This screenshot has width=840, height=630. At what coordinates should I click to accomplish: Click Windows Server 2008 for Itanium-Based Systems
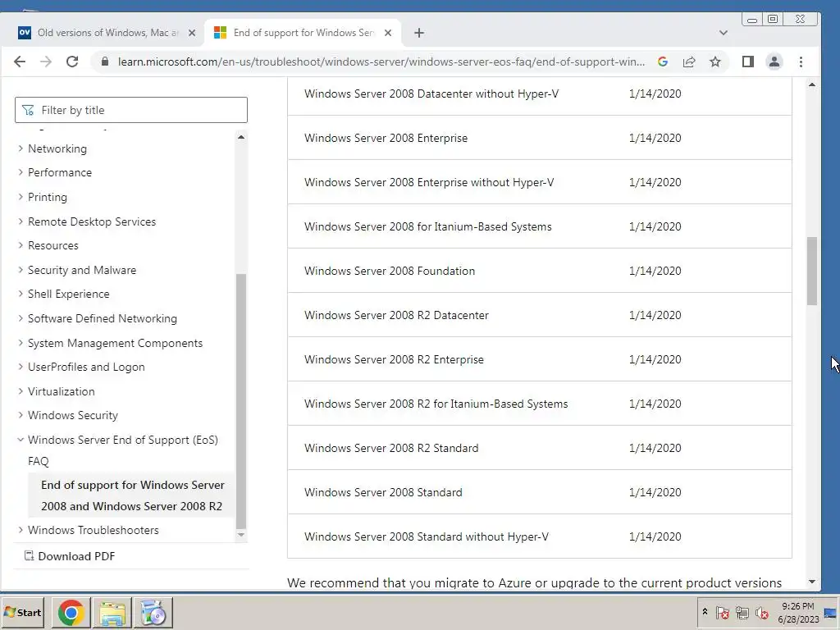428,226
